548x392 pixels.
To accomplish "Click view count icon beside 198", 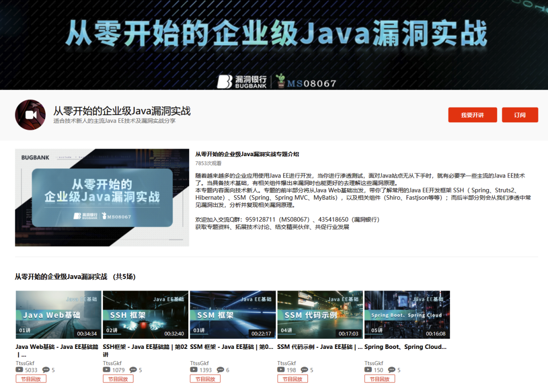I will point(281,370).
